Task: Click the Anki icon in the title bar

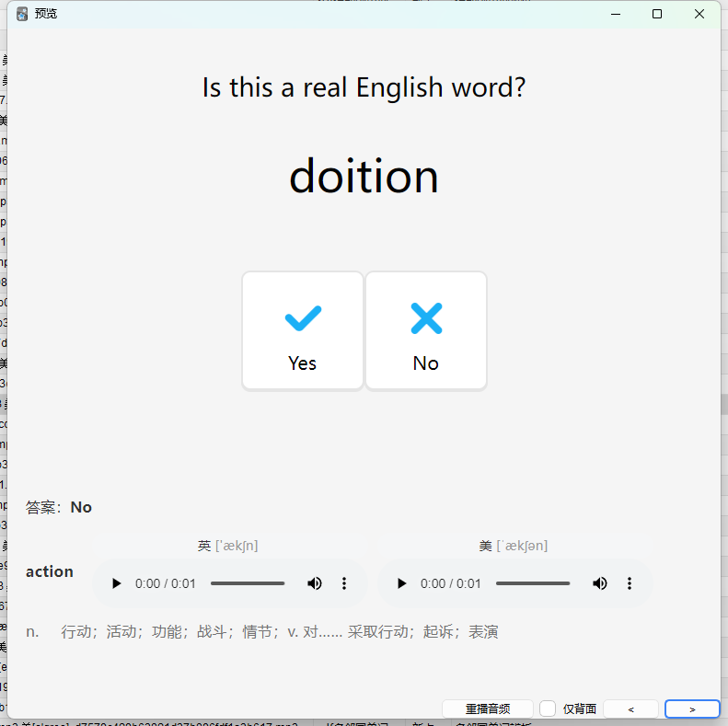Action: point(22,14)
